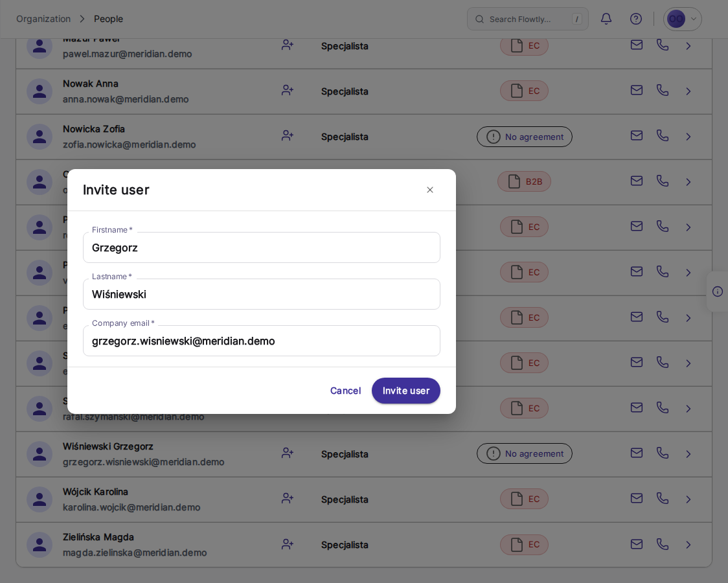Click Zielińska Magda's EC badge
Screen dimensions: 728x583
[x=524, y=545]
